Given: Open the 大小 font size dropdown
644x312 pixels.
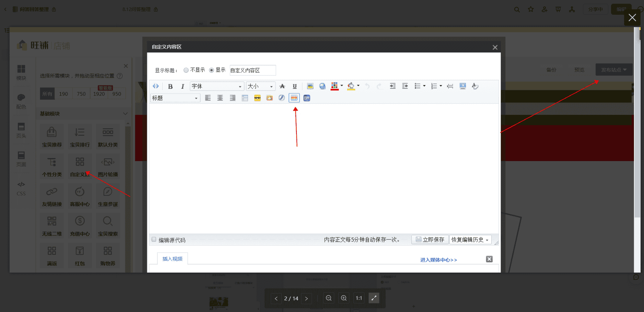Looking at the screenshot, I should tap(260, 86).
